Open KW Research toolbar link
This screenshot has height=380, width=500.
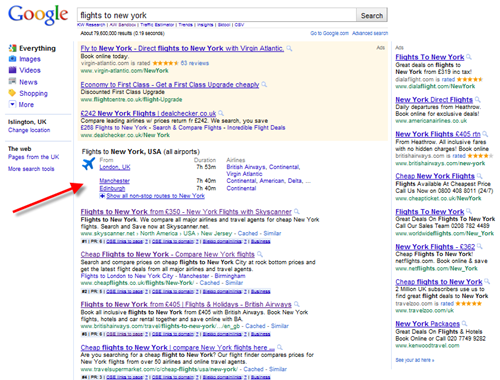(91, 25)
